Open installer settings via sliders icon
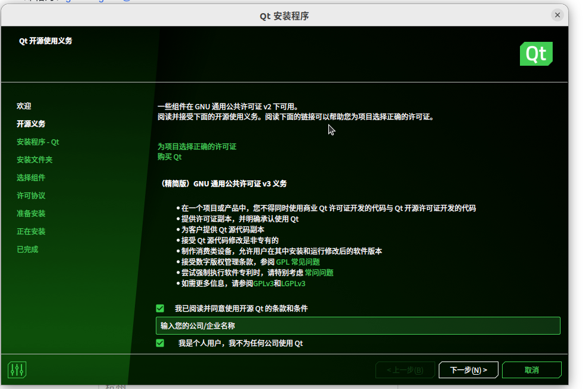The width and height of the screenshot is (588, 389). [17, 369]
